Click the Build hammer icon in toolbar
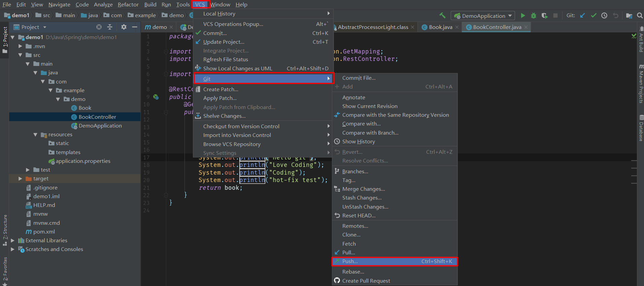The image size is (644, 286). click(x=442, y=15)
